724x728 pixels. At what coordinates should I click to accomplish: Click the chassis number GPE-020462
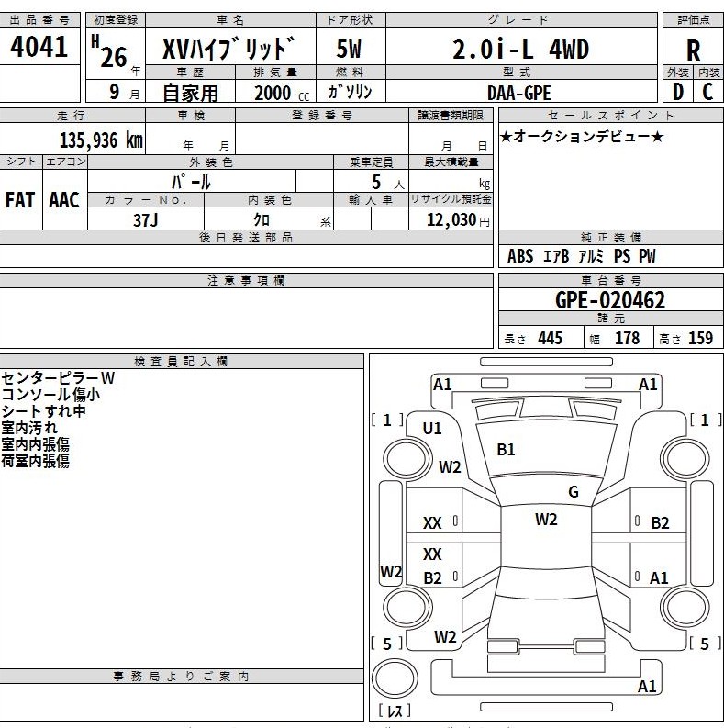click(x=610, y=300)
